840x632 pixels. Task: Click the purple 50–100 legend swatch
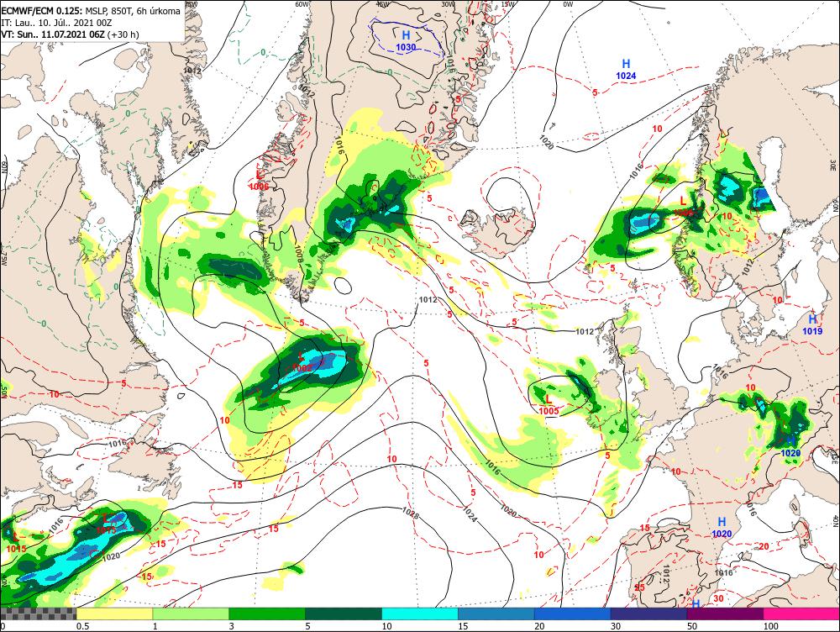[x=726, y=614]
